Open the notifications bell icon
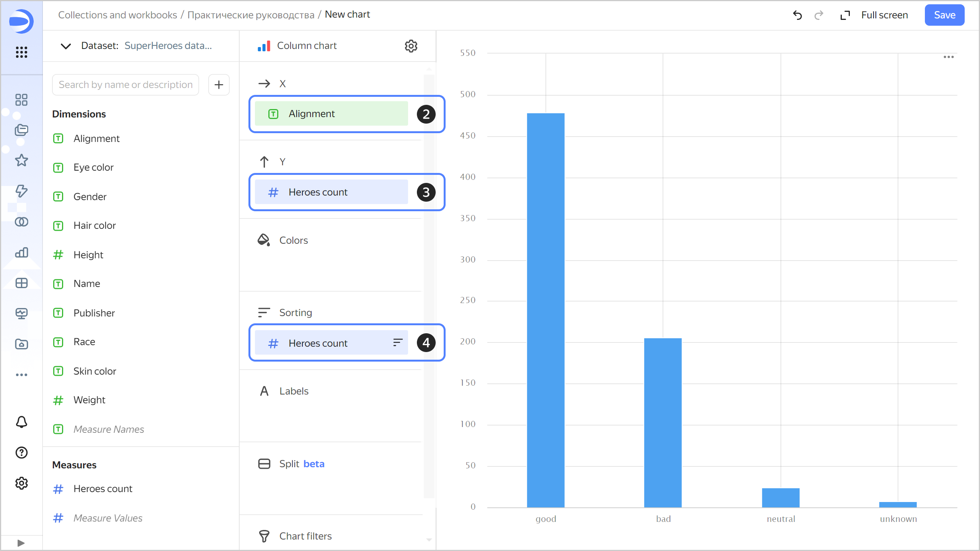The height and width of the screenshot is (551, 980). click(21, 422)
